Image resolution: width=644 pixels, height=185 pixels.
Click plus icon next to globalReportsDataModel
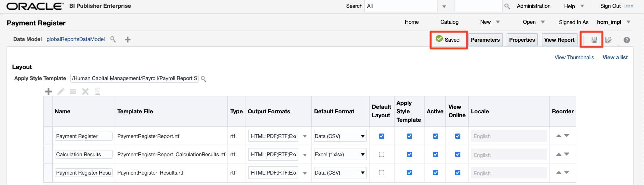coord(128,40)
